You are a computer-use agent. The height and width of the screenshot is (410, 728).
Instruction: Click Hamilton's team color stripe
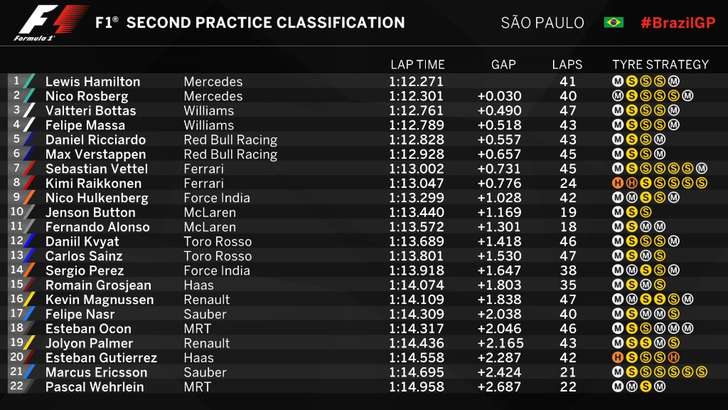29,81
